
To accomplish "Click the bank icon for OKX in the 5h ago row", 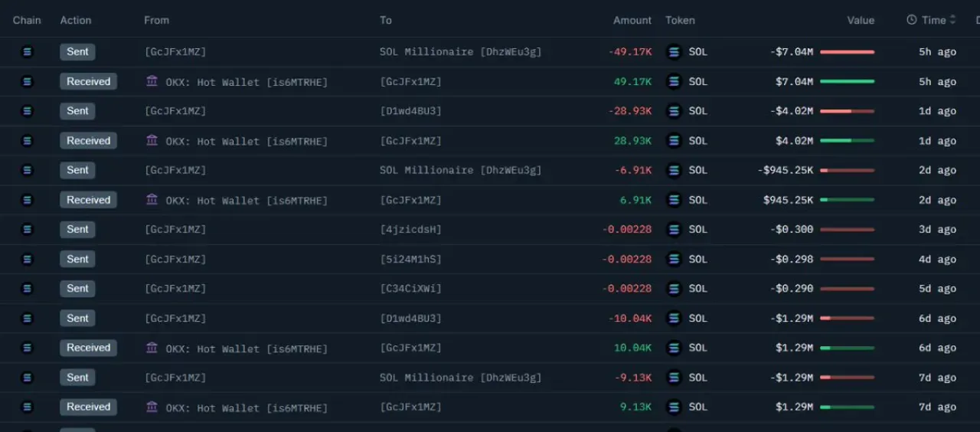I will click(152, 80).
